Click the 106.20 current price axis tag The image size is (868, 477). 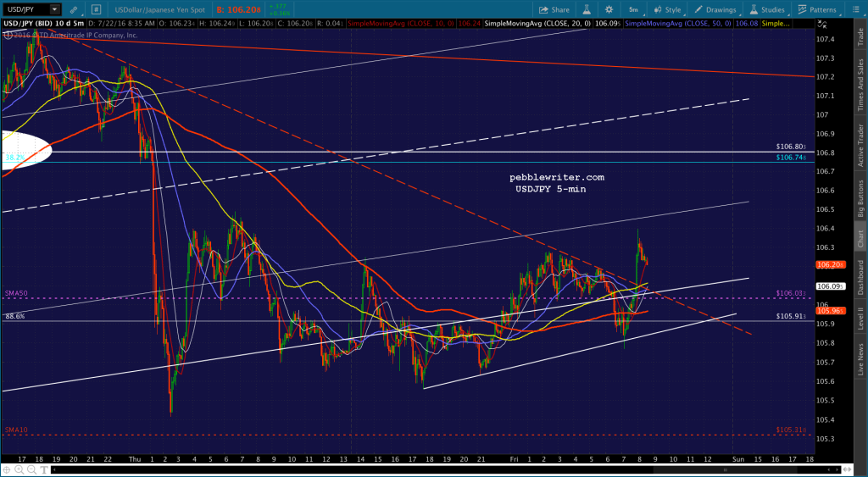(829, 264)
